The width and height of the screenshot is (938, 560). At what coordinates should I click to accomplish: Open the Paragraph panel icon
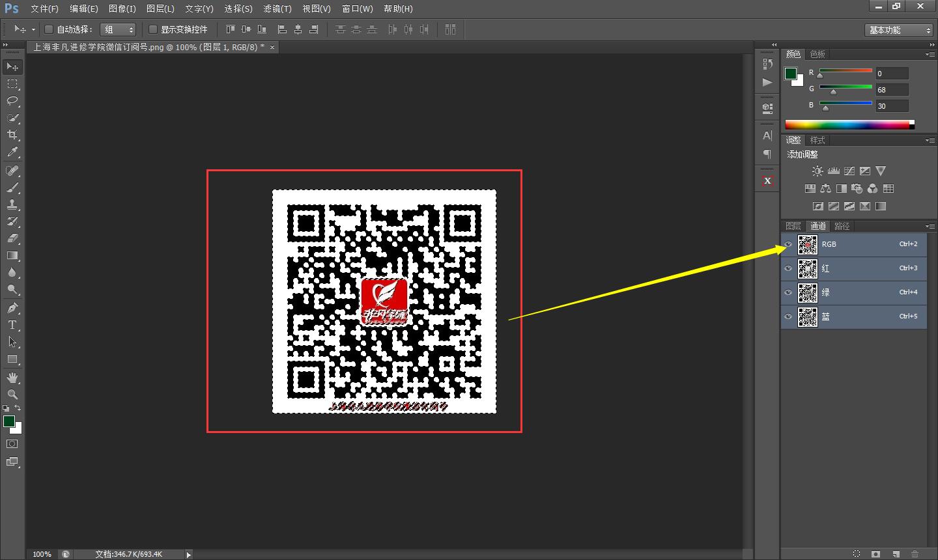click(767, 154)
